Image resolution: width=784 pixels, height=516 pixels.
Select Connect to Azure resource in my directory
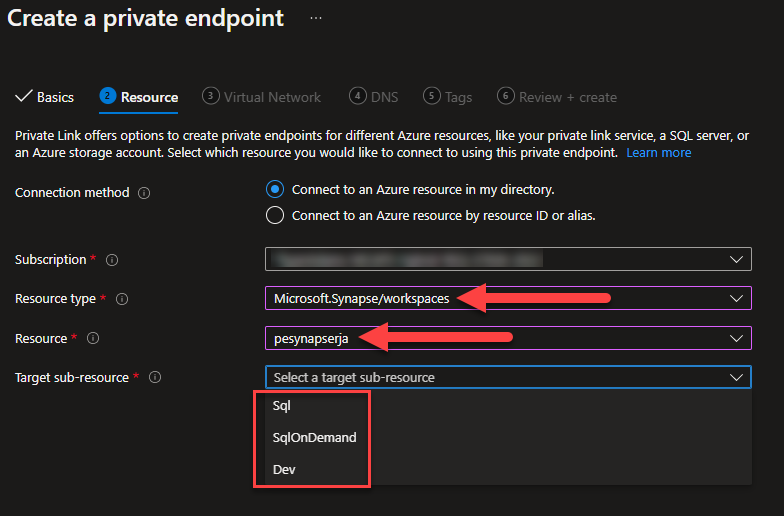275,190
